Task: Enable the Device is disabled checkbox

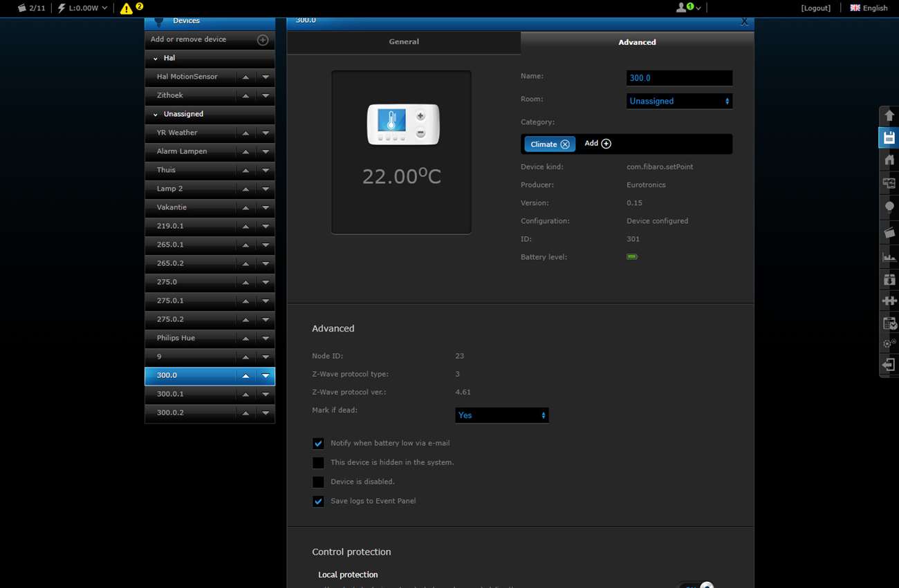Action: point(318,482)
